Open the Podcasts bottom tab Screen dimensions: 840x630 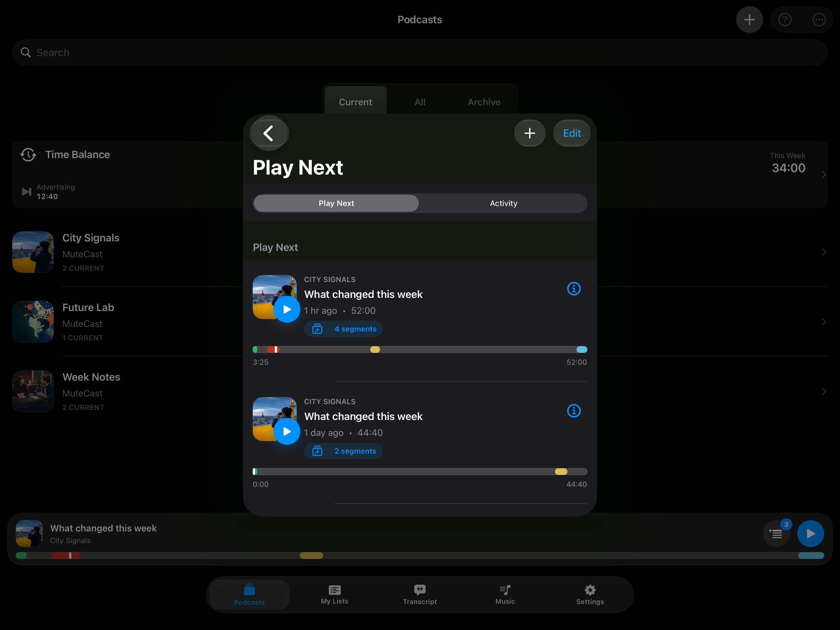pyautogui.click(x=249, y=595)
